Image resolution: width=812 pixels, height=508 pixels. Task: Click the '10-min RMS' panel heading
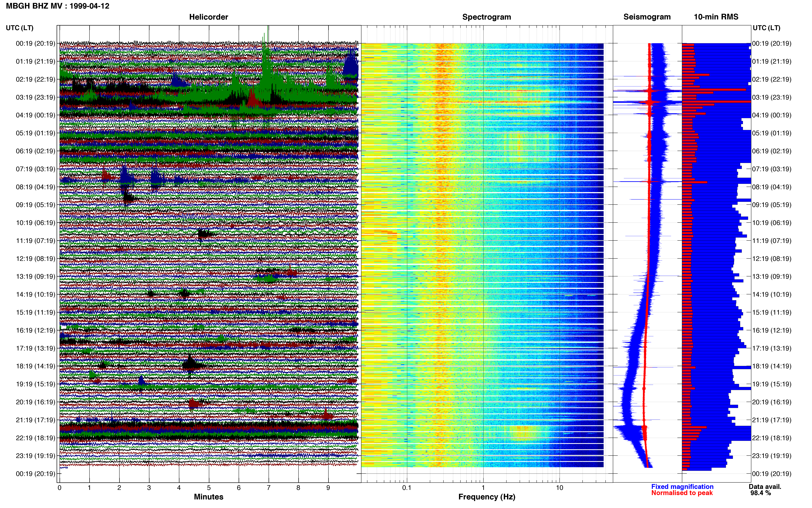pyautogui.click(x=716, y=17)
